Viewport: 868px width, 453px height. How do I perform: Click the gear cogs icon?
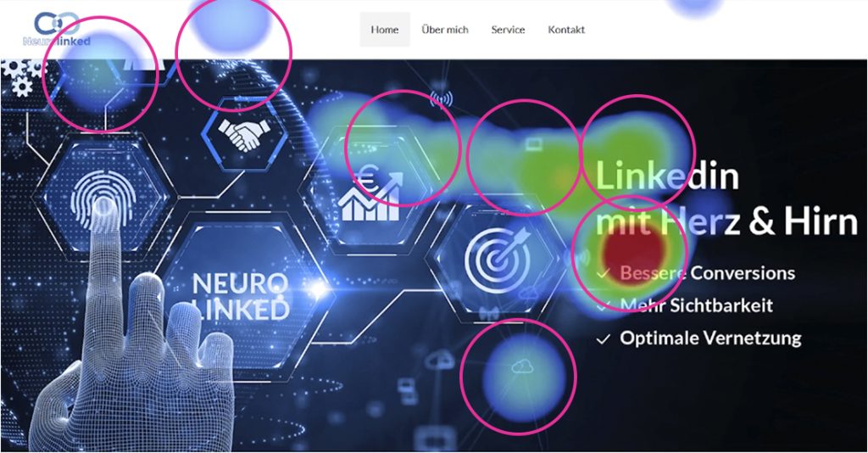(22, 77)
